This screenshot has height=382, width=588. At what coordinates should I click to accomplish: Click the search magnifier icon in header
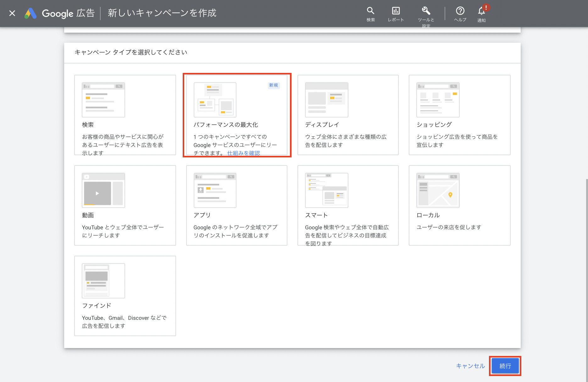(370, 11)
